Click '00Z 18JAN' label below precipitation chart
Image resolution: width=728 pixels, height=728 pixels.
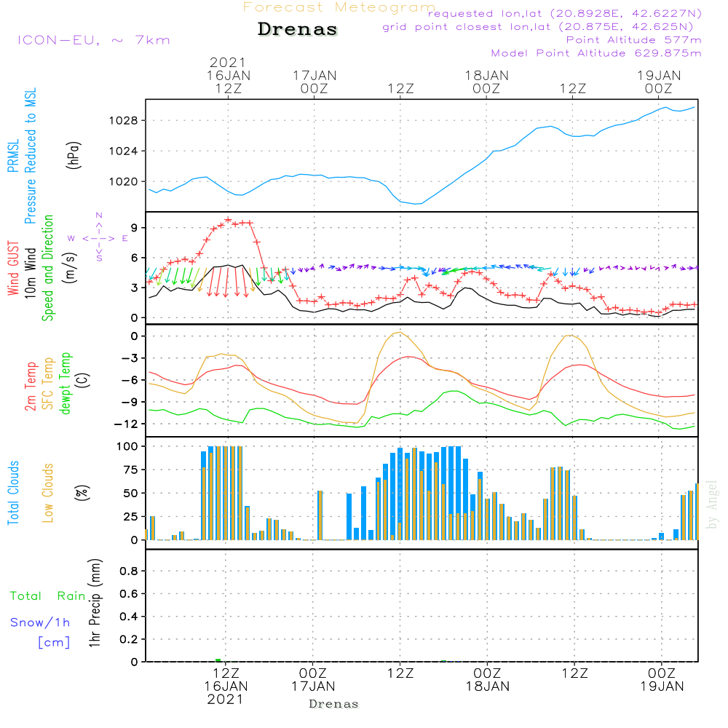[488, 680]
